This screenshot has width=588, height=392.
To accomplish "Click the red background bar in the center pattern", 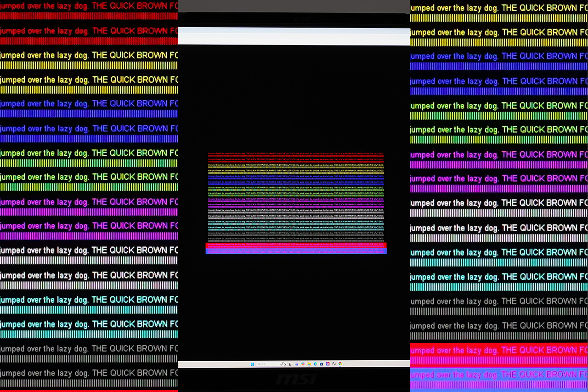I will (296, 245).
